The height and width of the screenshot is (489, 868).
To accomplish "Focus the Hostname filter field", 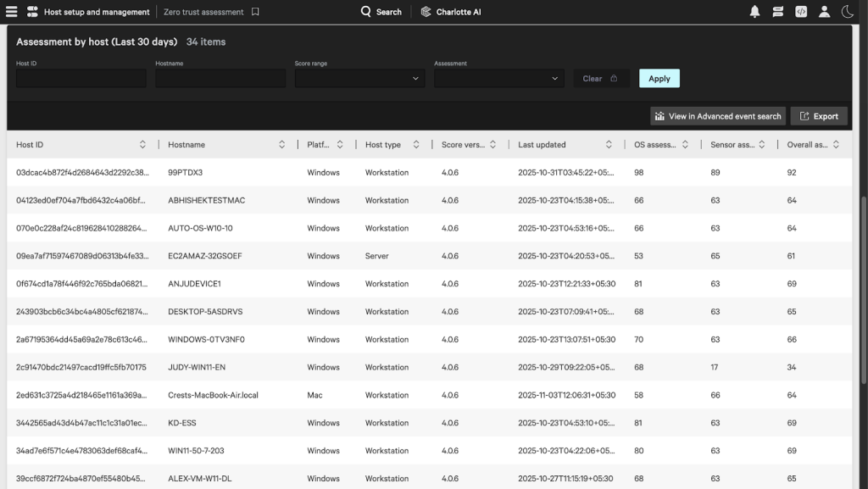I will [220, 79].
